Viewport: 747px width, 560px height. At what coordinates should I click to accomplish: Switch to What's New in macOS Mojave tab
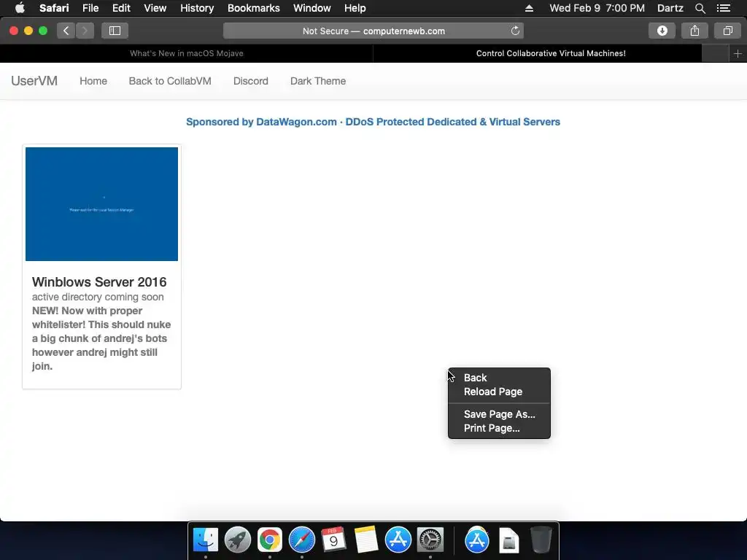pyautogui.click(x=186, y=53)
